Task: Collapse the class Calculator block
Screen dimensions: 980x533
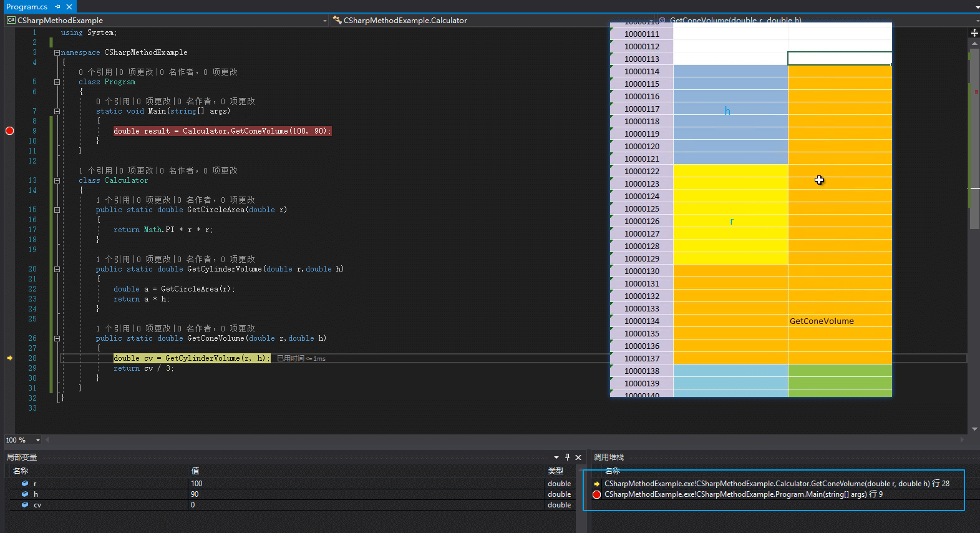Action: [57, 181]
